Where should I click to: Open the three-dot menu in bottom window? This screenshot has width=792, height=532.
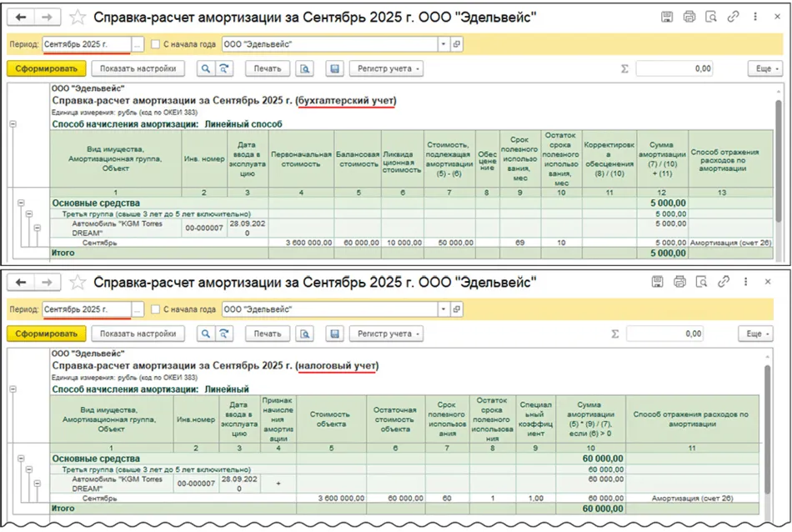pyautogui.click(x=745, y=281)
